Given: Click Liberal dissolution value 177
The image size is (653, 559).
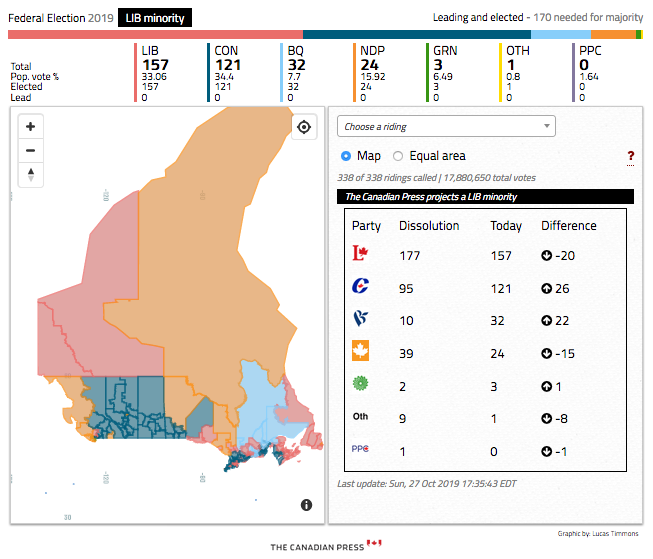Looking at the screenshot, I should [410, 256].
